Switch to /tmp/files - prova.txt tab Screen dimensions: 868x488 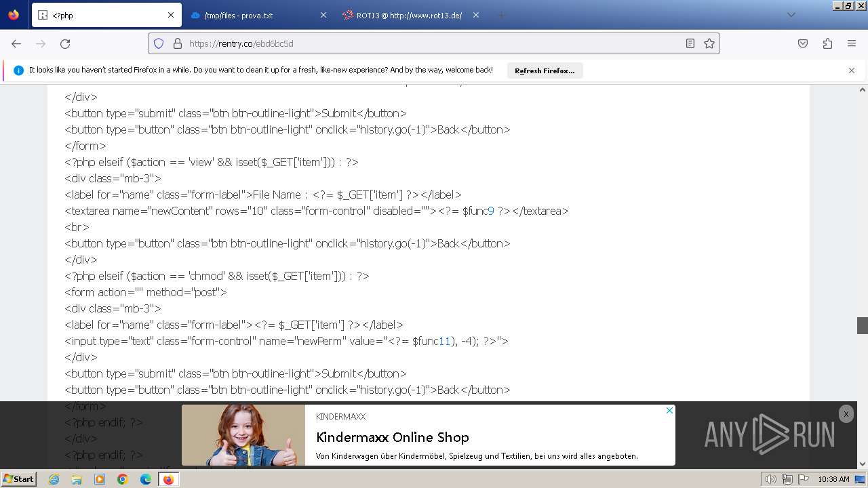(x=259, y=15)
